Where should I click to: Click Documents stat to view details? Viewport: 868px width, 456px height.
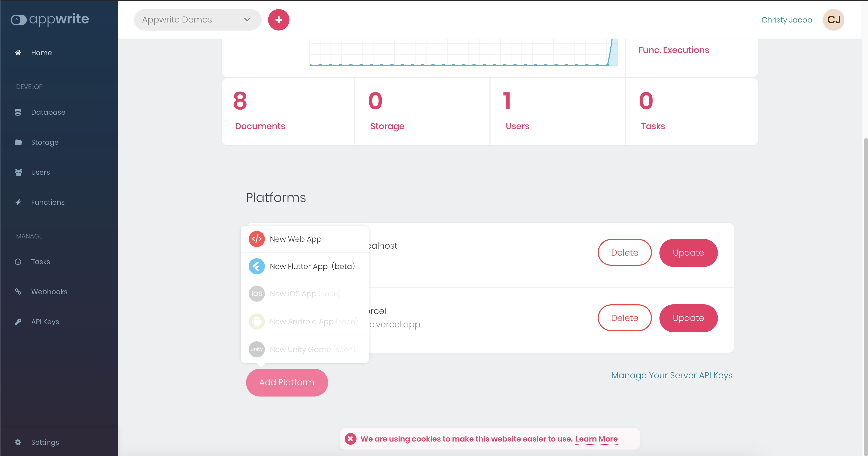(x=287, y=111)
